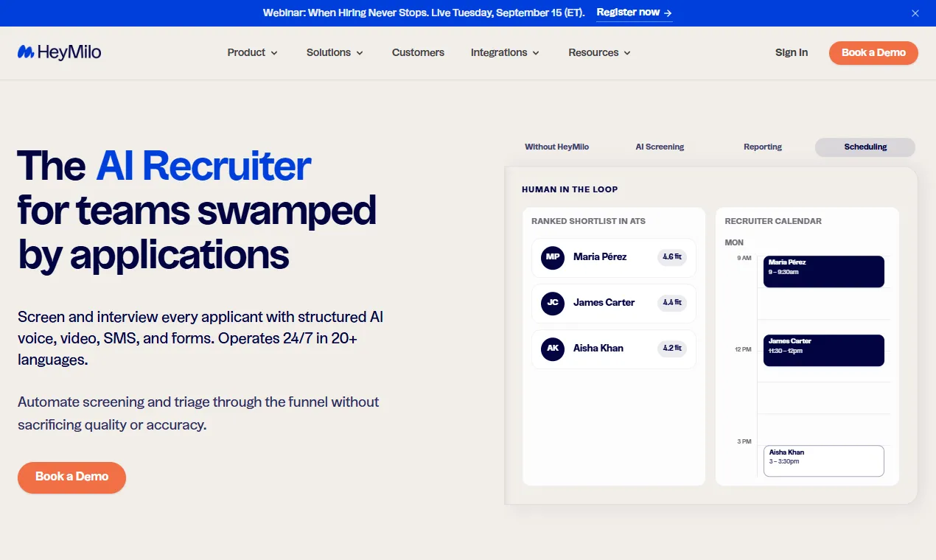Viewport: 936px width, 560px height.
Task: Select Maria Pérez in the ranked shortlist
Action: 614,257
